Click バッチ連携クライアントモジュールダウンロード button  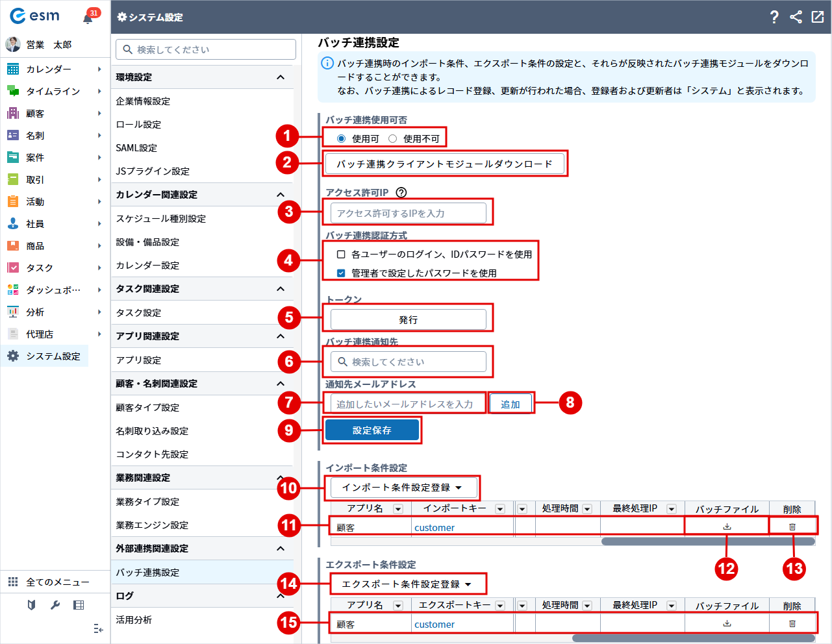(x=444, y=164)
